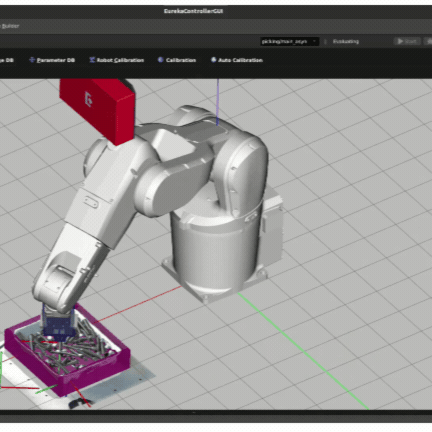432x432 pixels.
Task: Click the Parameter DB tab icon
Action: click(x=32, y=60)
